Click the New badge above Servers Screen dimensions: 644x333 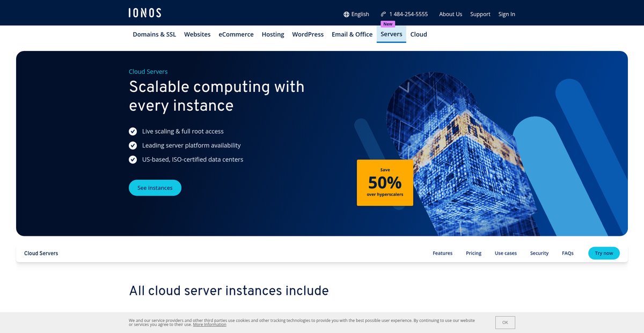coord(388,24)
